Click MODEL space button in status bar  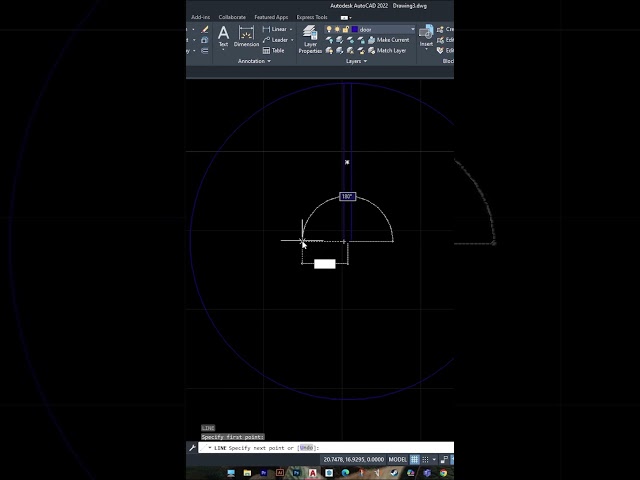[x=398, y=460]
